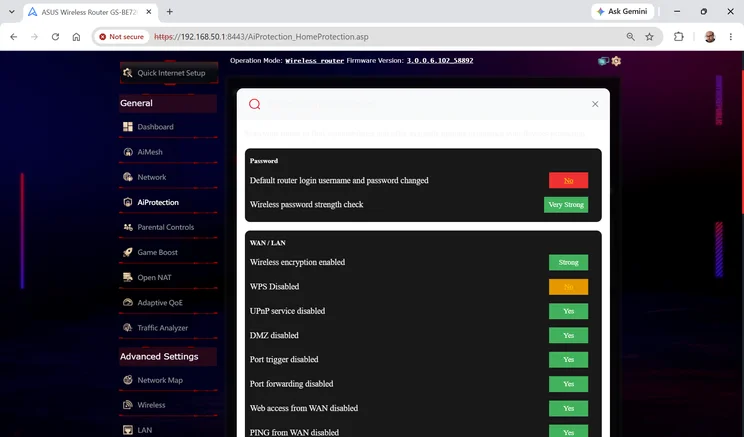Open the Parental Controls icon

(x=128, y=227)
